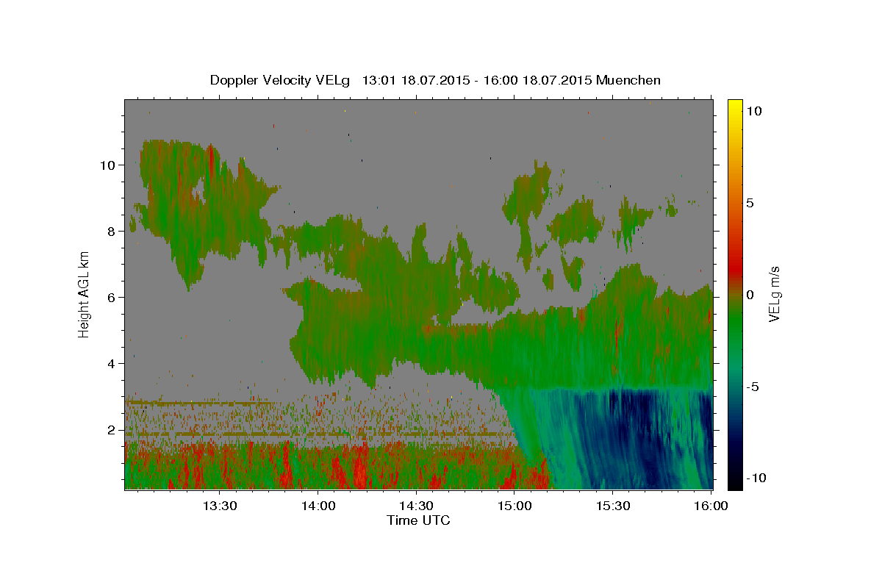Click the "Time UTC" axis title
This screenshot has height=588, width=882.
(418, 520)
